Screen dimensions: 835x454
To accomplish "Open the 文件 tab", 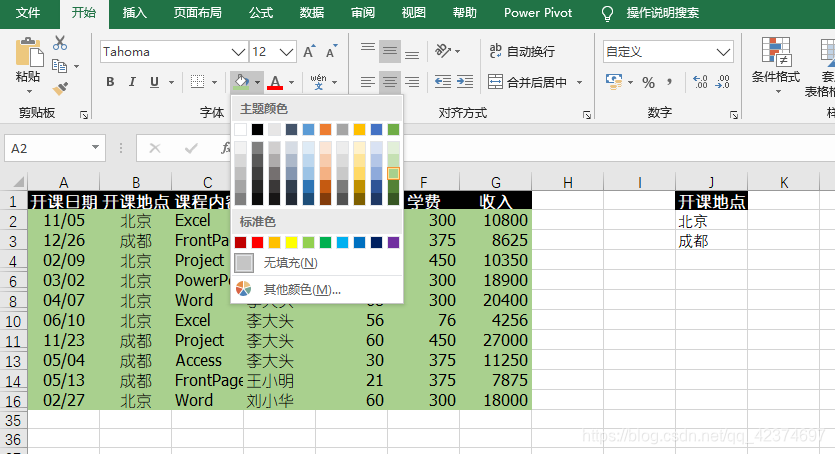I will [x=28, y=13].
